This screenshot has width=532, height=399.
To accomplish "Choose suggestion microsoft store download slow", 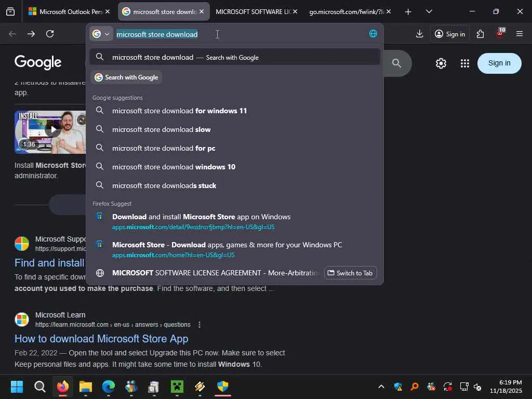I will coord(234,129).
